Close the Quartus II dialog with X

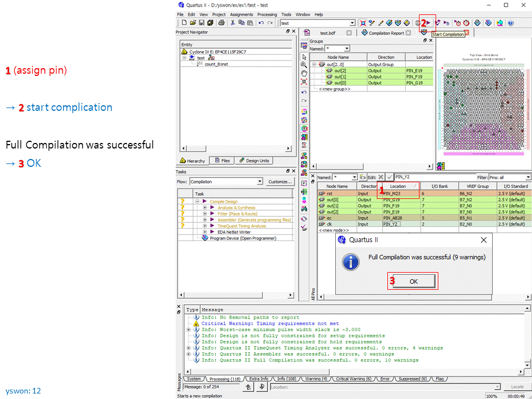coord(484,240)
